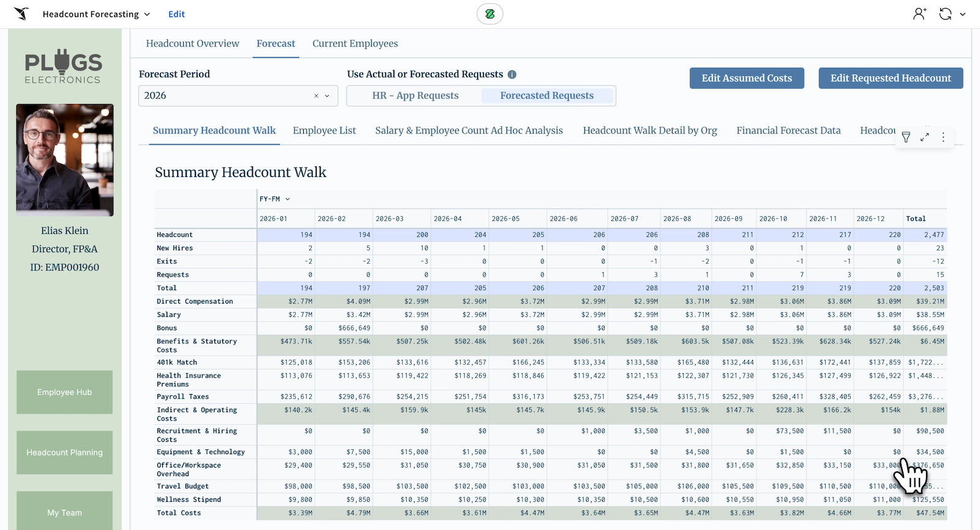Click the bird logo icon at top left
Viewport: 980px width, 530px height.
(x=21, y=13)
